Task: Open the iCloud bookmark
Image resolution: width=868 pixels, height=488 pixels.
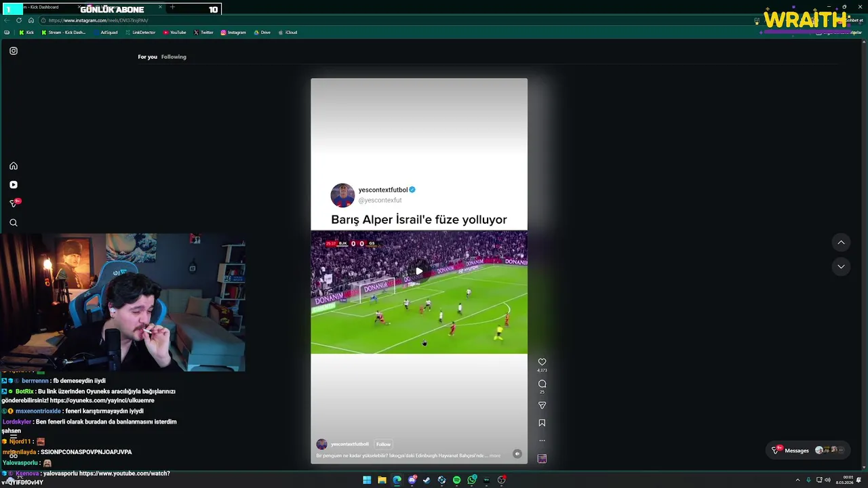Action: tap(288, 33)
